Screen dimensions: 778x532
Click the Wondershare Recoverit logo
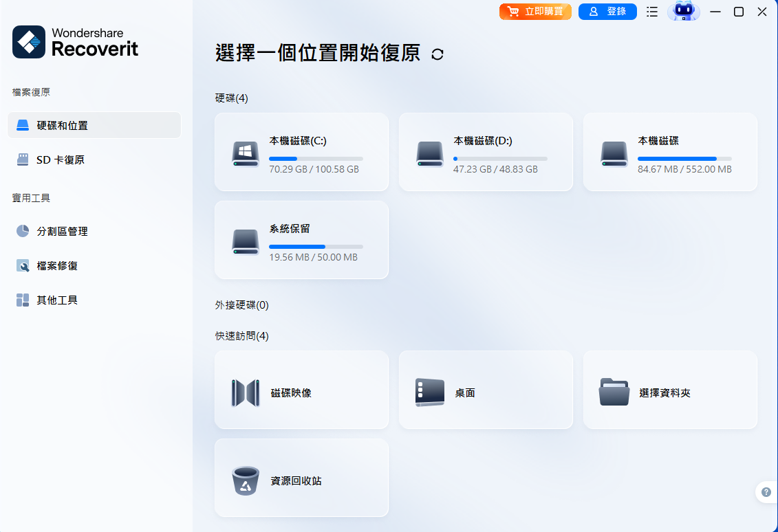click(76, 42)
